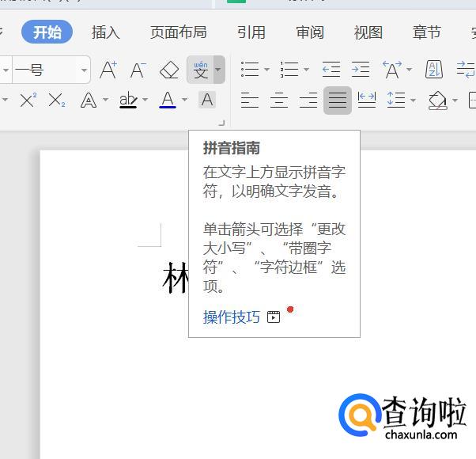Image resolution: width=476 pixels, height=459 pixels.
Task: Click the distributed alignment icon
Action: (367, 100)
